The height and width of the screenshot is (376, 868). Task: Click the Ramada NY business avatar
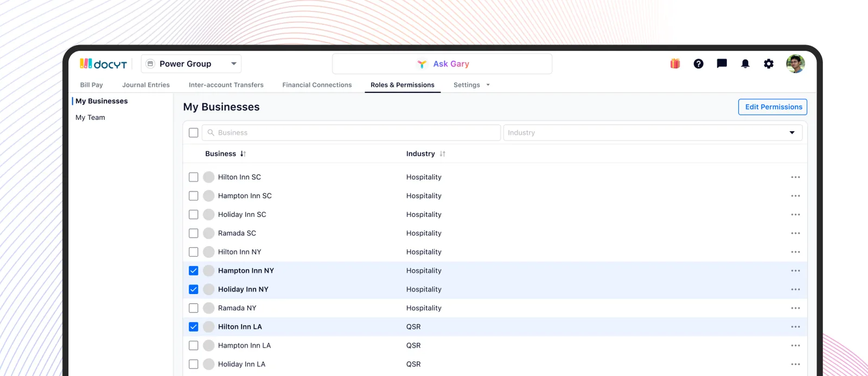click(x=209, y=308)
